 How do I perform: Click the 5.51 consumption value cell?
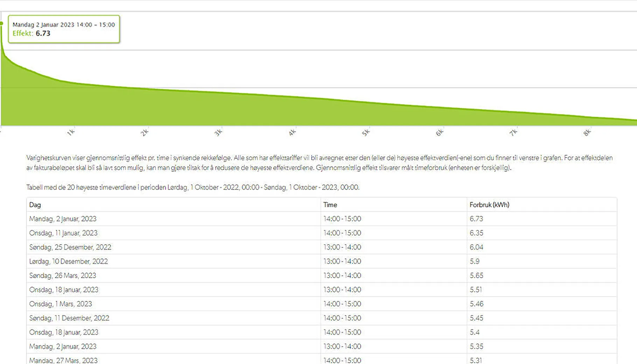point(476,290)
